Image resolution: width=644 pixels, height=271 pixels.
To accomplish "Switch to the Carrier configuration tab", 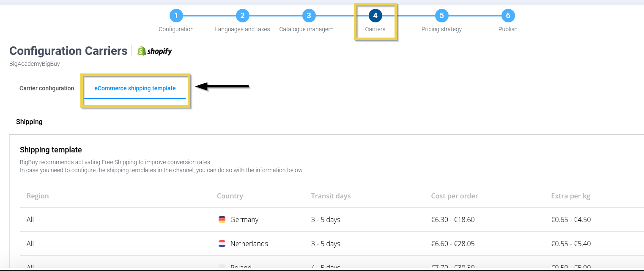I will (47, 88).
